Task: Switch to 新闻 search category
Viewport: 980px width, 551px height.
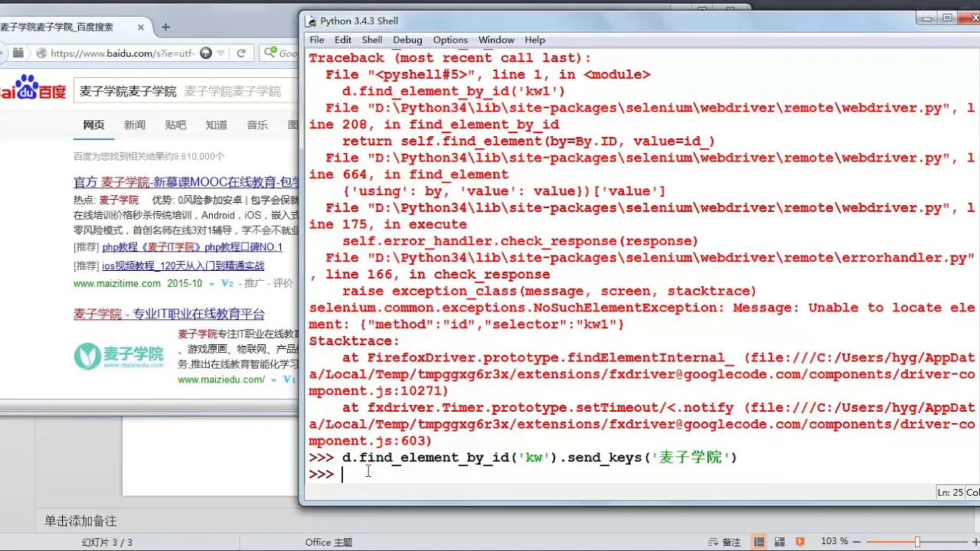Action: [135, 125]
